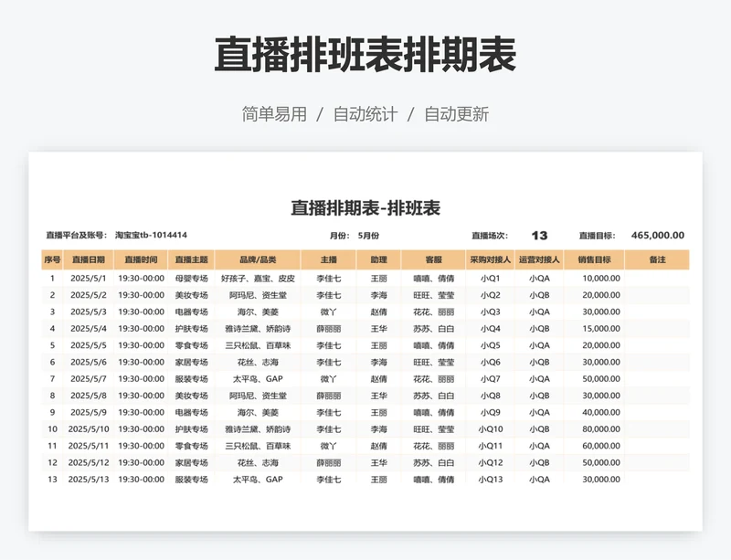Select the date cell 2025/5/3

click(x=88, y=312)
